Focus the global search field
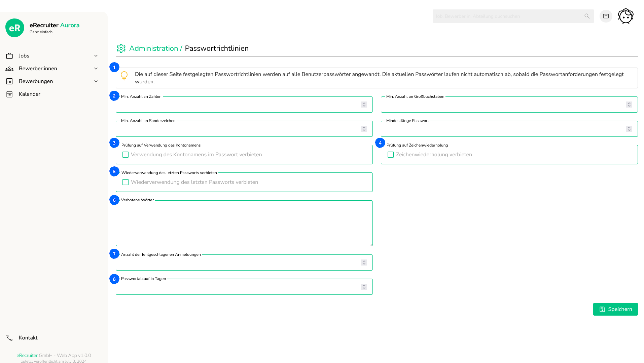Screen dimensions: 644x363 [513, 16]
